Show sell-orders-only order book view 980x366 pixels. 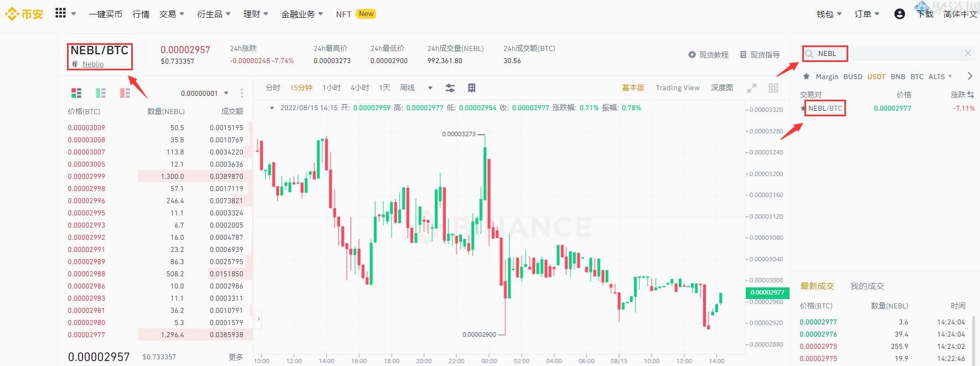pyautogui.click(x=125, y=93)
